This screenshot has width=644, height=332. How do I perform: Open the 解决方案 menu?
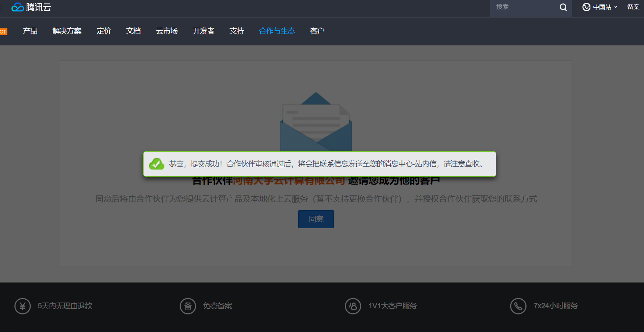pos(67,31)
